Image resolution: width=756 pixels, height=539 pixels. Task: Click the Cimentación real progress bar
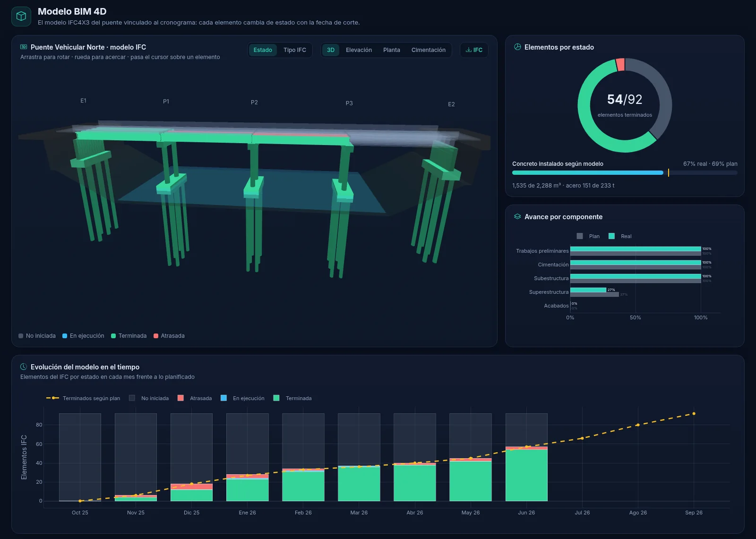pos(636,262)
